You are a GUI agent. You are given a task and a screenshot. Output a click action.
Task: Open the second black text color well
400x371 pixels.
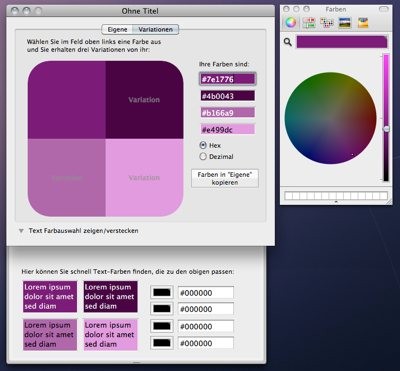pyautogui.click(x=162, y=309)
